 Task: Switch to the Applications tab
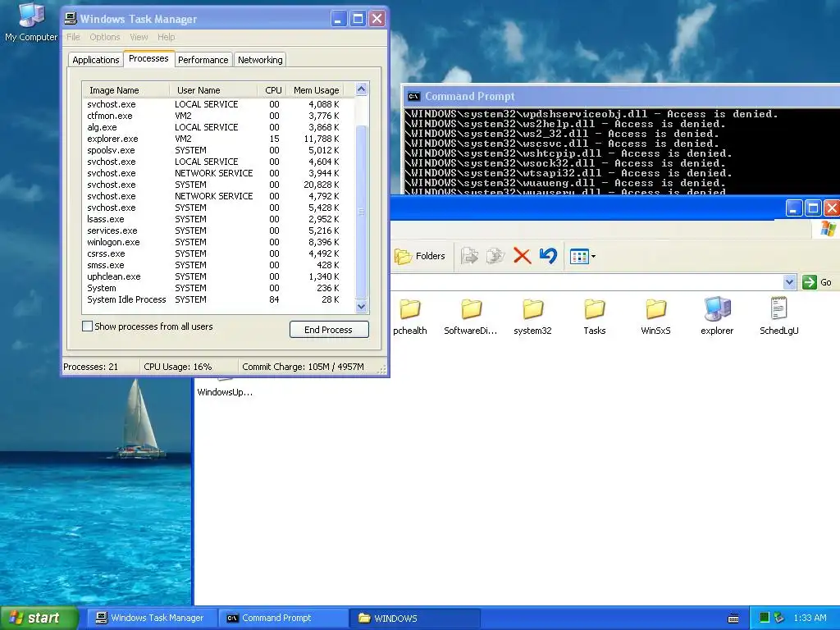pos(96,60)
